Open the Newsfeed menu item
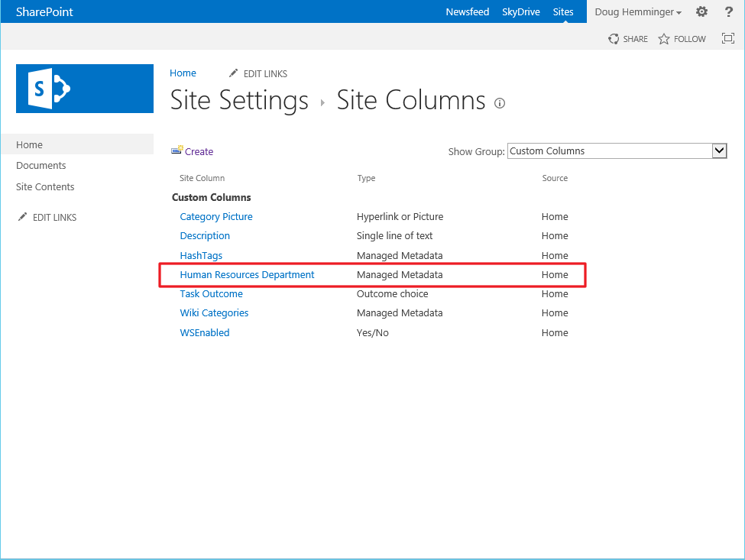 468,11
